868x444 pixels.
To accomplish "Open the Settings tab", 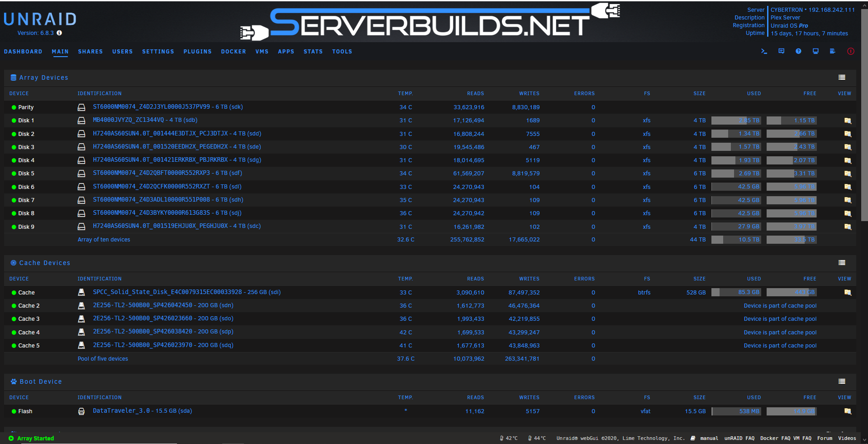I will (158, 52).
